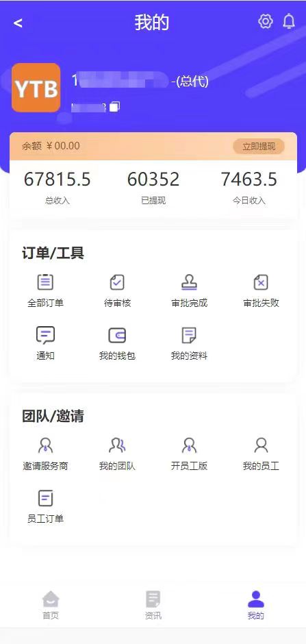This screenshot has height=644, width=306.
Task: Select the 我的 profile tab
Action: point(255,604)
